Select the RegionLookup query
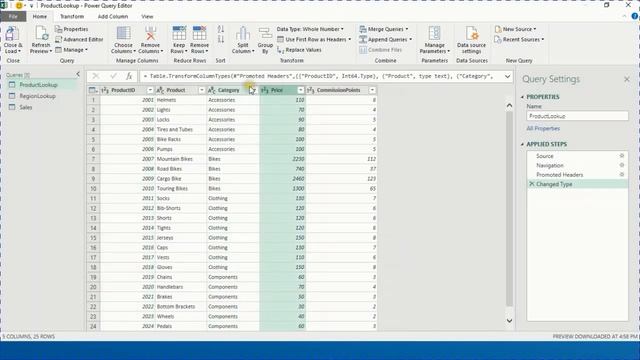The image size is (640, 360). point(38,96)
